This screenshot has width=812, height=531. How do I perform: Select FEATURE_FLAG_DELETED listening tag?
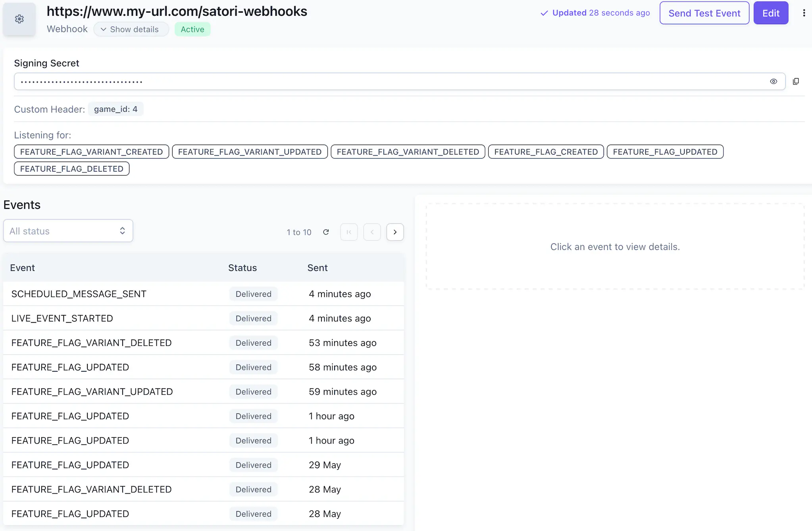(72, 169)
